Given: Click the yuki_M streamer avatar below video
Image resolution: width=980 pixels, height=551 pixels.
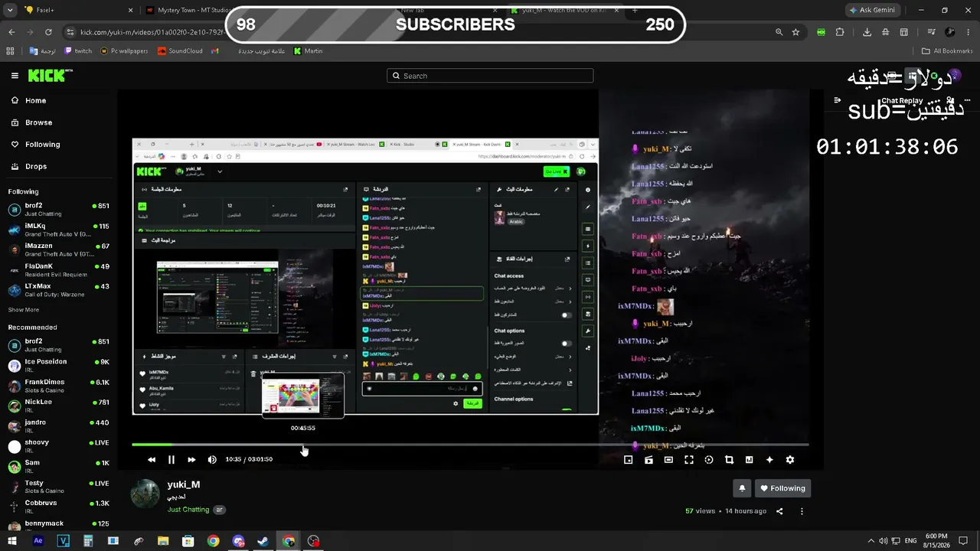Looking at the screenshot, I should pos(145,494).
